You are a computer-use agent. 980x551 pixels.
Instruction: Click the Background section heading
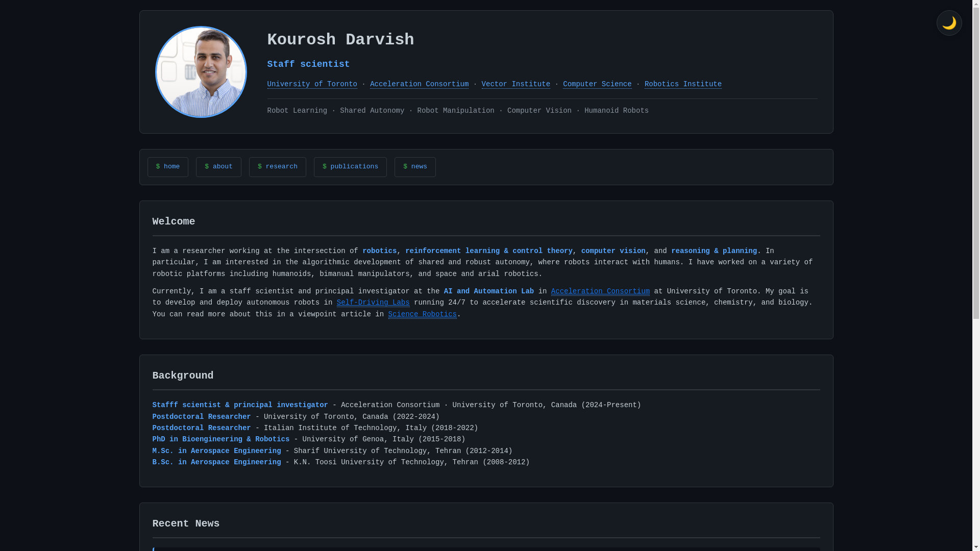tap(183, 375)
